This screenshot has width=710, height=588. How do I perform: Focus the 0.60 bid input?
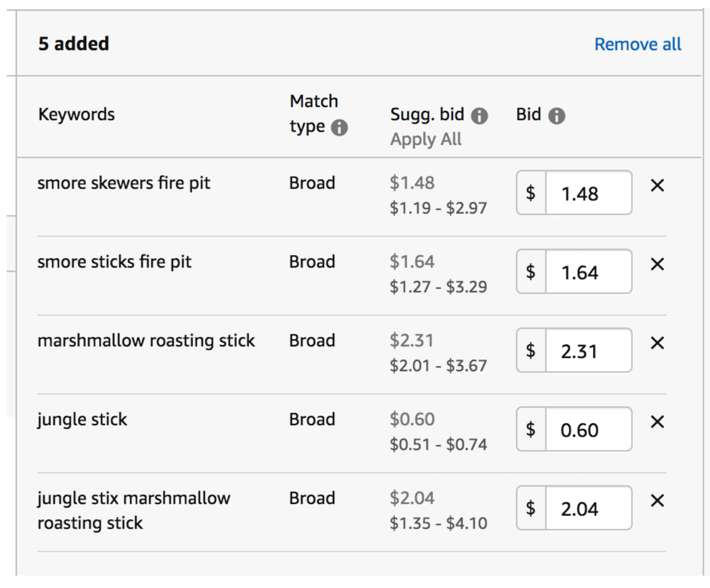click(x=589, y=430)
